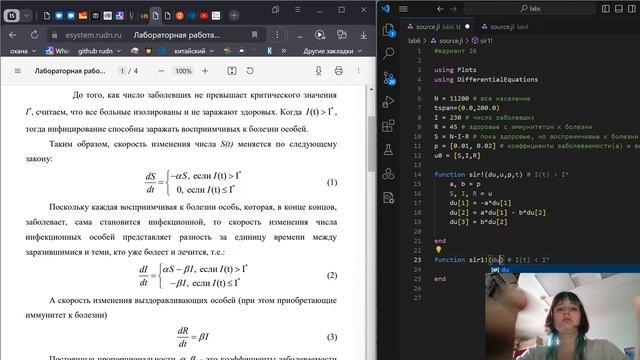
Task: Open the PDF viewer sidebar hamburger menu
Action: click(18, 71)
